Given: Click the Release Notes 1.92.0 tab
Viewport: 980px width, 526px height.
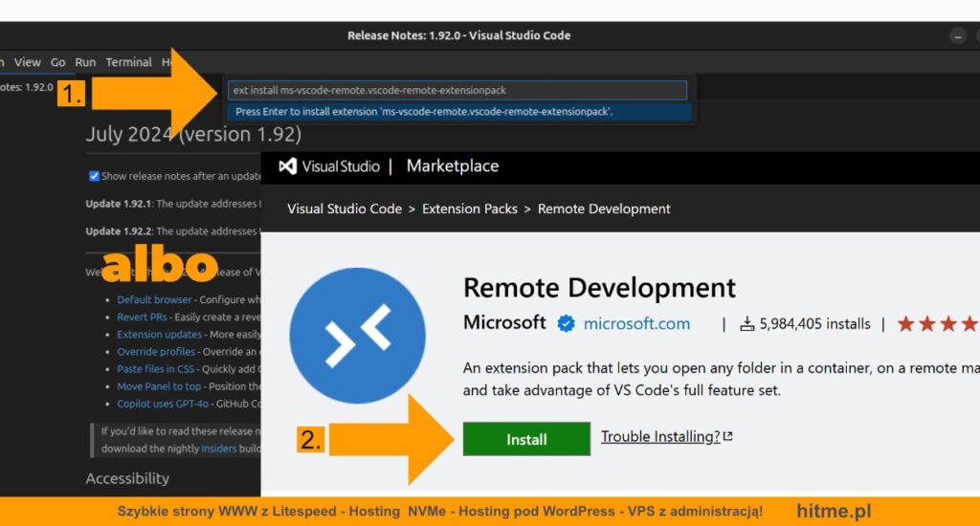Looking at the screenshot, I should (x=26, y=87).
